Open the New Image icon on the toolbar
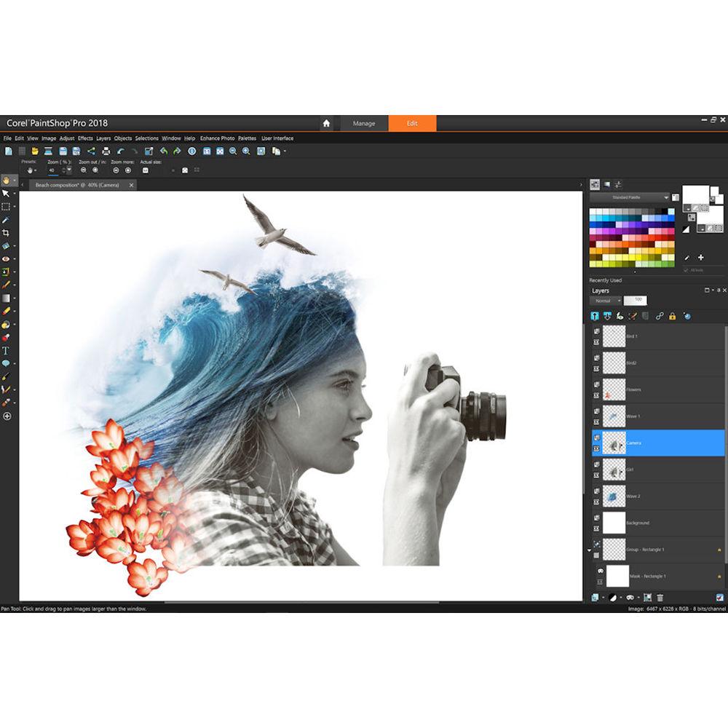728x728 pixels. (x=7, y=151)
